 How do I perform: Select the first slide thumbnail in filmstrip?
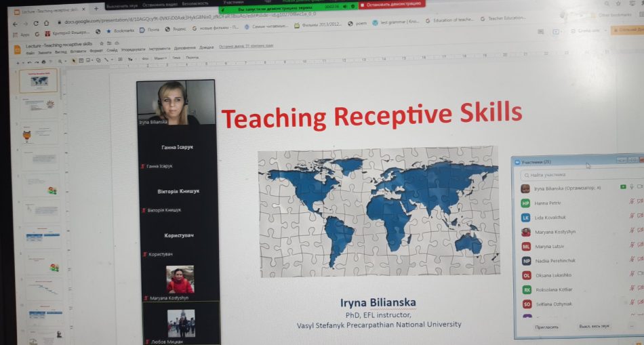pos(39,81)
